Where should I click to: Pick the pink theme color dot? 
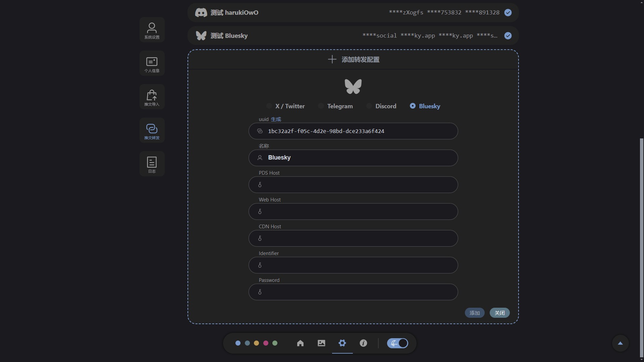click(x=266, y=343)
